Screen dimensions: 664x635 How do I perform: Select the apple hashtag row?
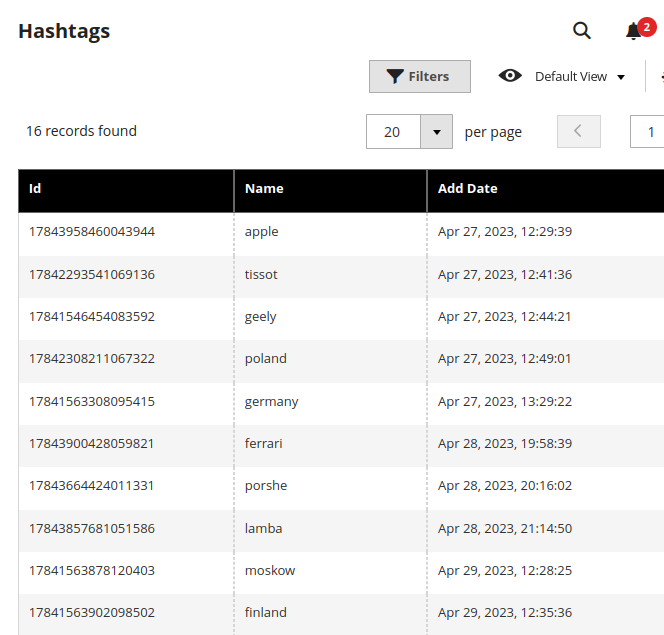point(341,234)
